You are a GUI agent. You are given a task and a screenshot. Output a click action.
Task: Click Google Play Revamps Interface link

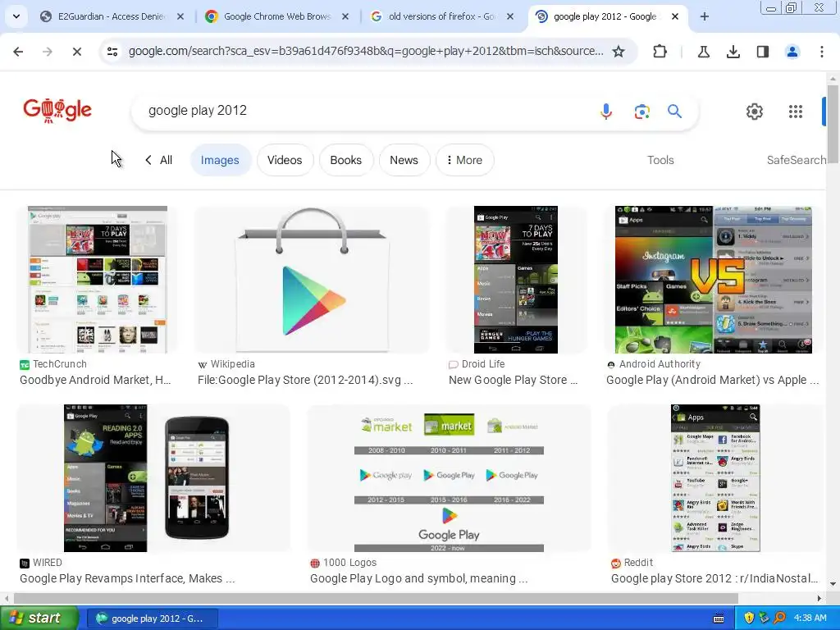127,578
